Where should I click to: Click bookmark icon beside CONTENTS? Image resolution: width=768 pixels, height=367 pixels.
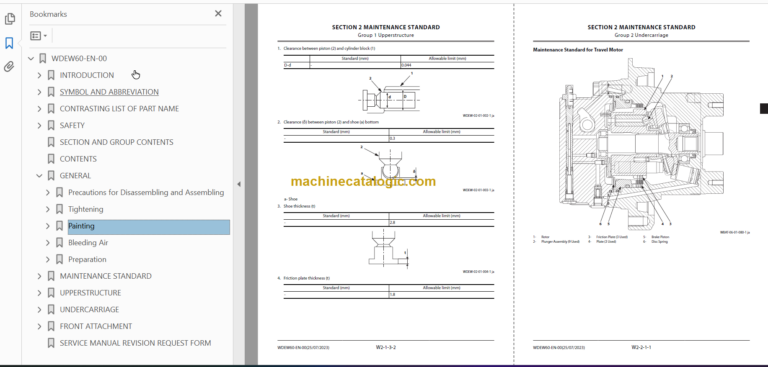[x=51, y=159]
